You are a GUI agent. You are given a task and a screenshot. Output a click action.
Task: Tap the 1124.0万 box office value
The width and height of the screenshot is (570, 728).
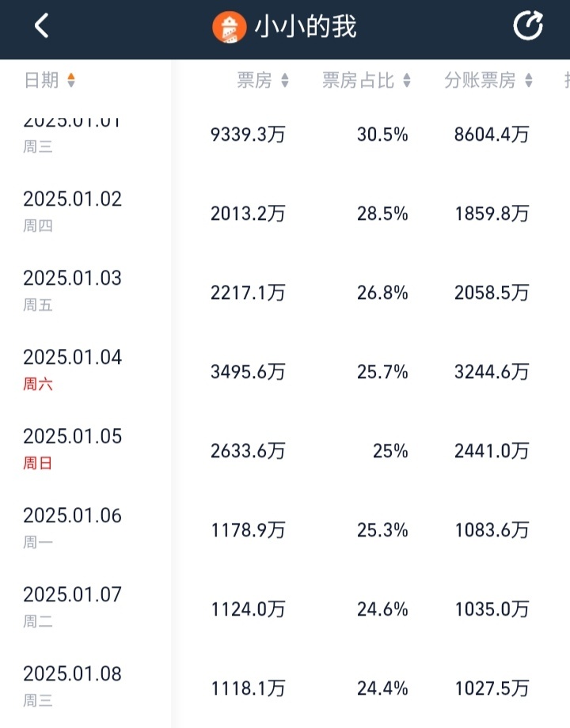point(248,609)
